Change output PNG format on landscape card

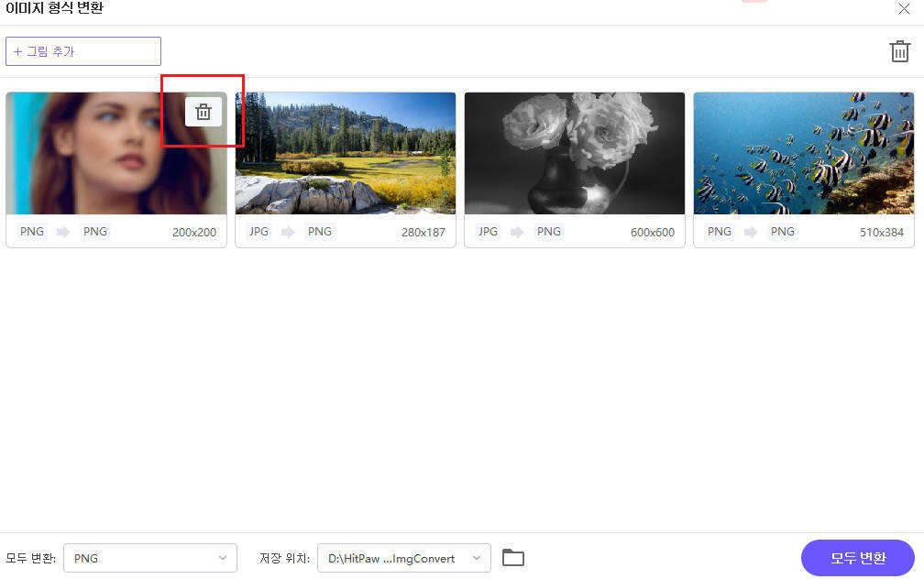(320, 232)
